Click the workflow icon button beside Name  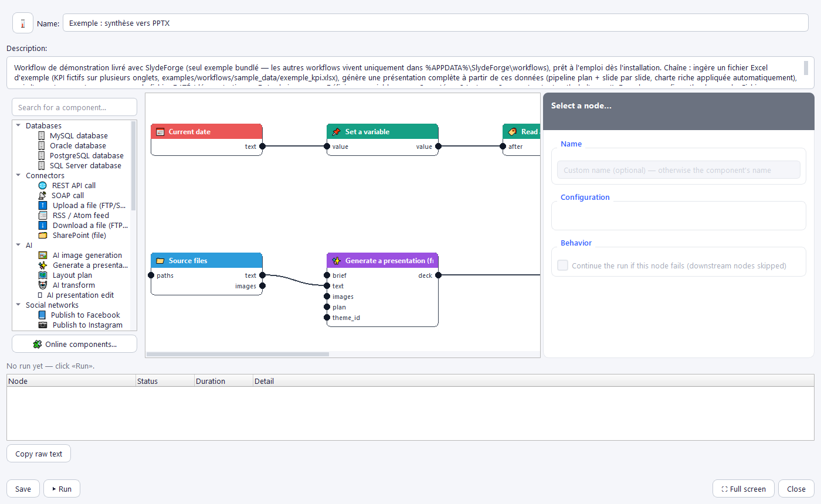coord(23,23)
